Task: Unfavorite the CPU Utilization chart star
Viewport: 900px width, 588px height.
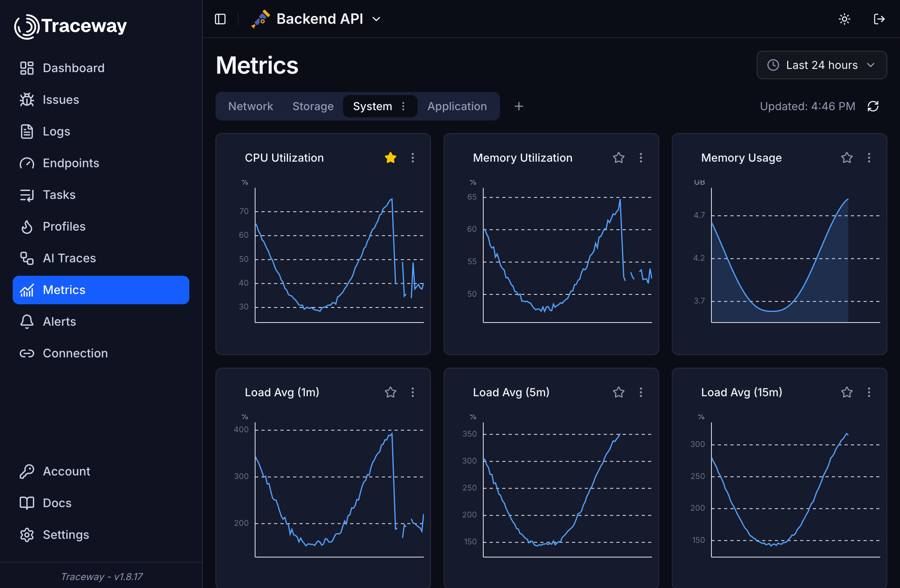Action: coord(391,158)
